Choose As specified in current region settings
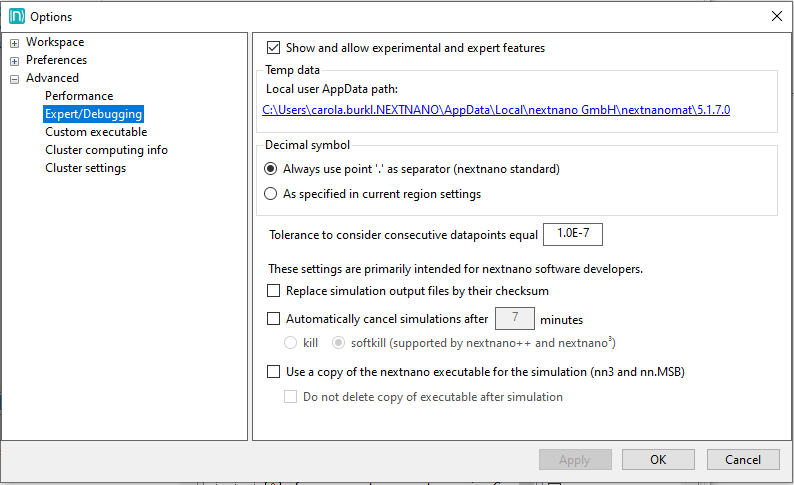 pyautogui.click(x=270, y=194)
